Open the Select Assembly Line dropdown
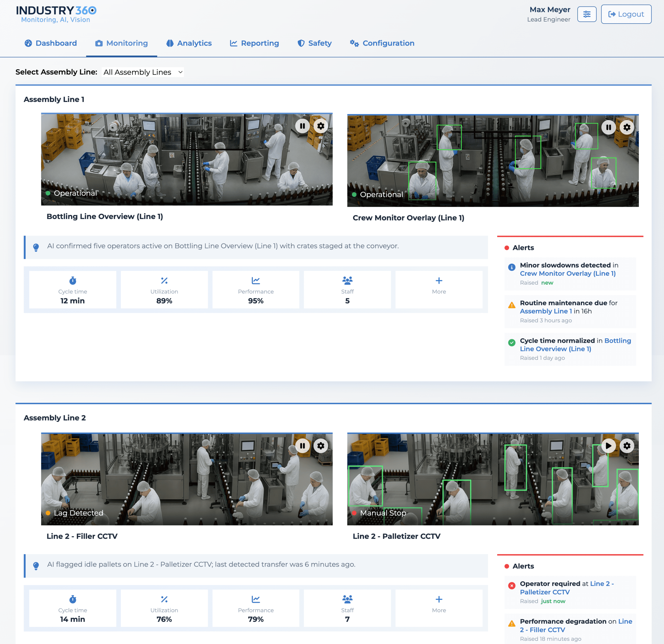The width and height of the screenshot is (664, 644). click(x=143, y=72)
